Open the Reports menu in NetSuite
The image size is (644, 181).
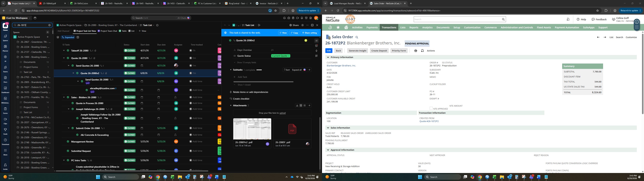tap(414, 27)
